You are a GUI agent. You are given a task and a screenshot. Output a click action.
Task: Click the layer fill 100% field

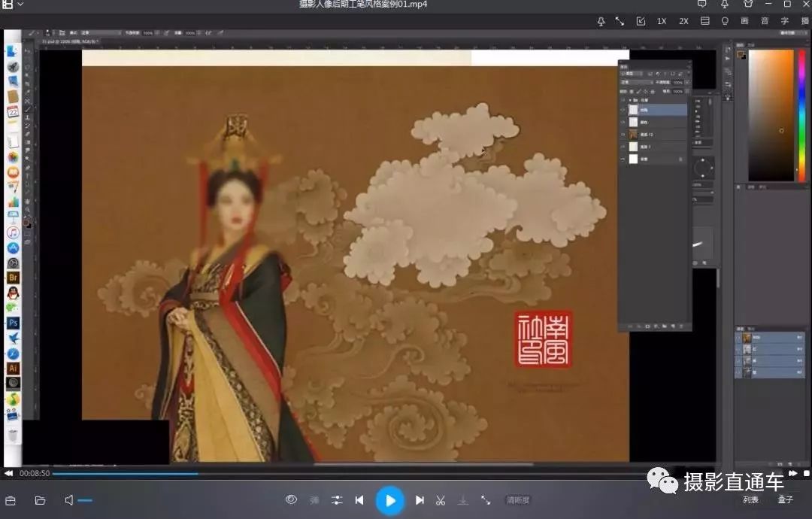point(678,91)
